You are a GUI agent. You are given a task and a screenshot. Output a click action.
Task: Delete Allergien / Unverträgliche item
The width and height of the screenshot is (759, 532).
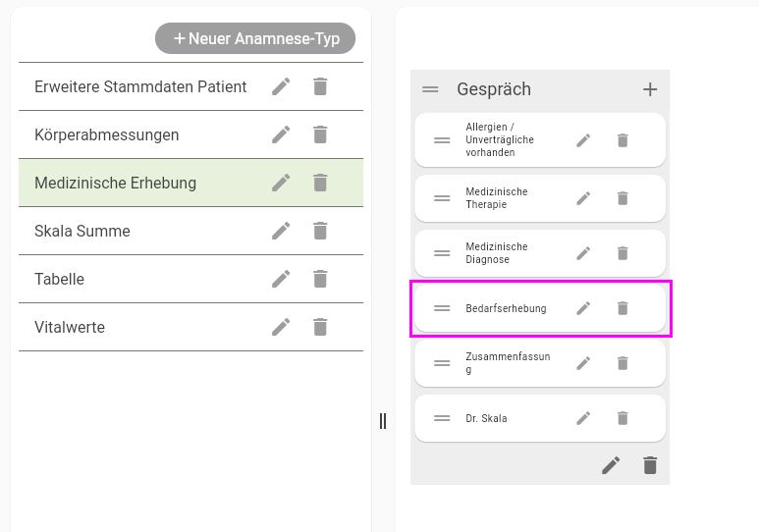tap(623, 140)
